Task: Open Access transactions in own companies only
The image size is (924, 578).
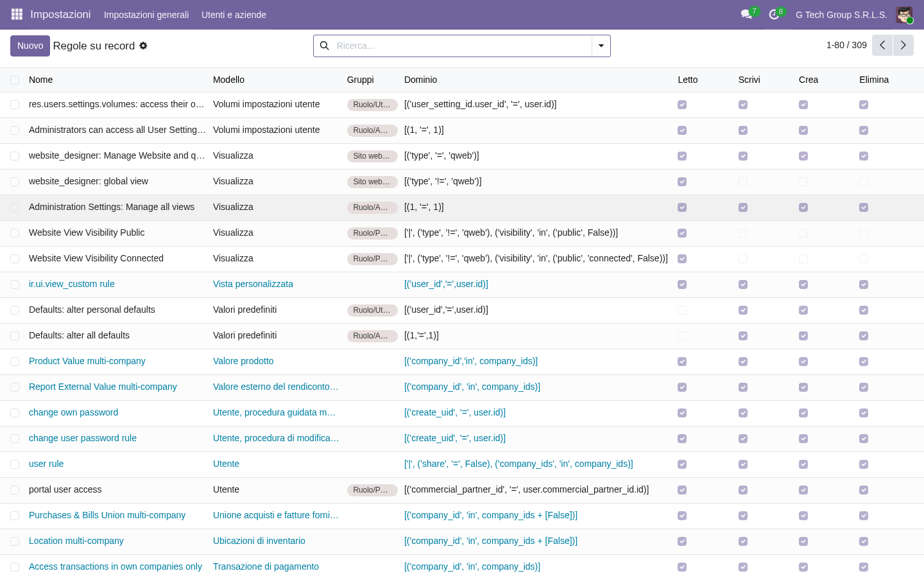Action: point(116,566)
